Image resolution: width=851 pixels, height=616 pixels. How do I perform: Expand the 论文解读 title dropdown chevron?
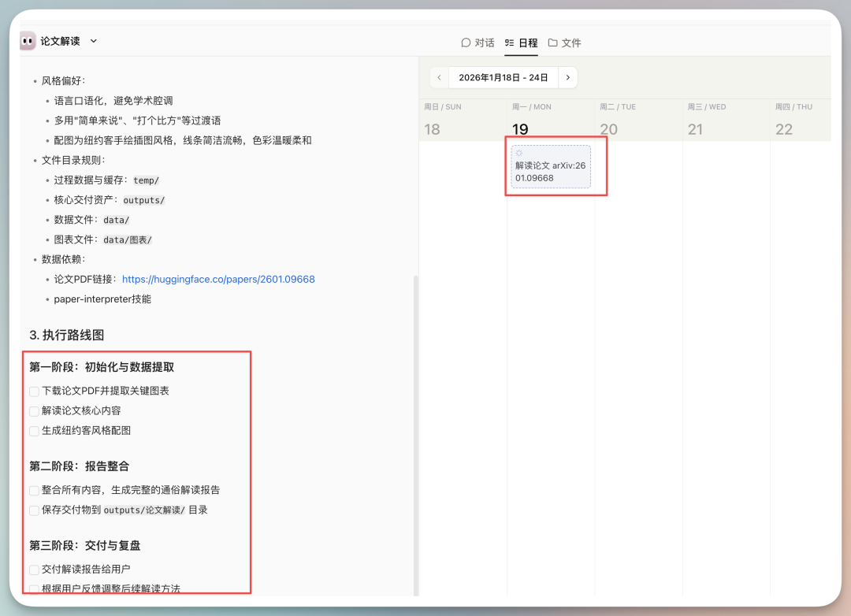pos(94,41)
